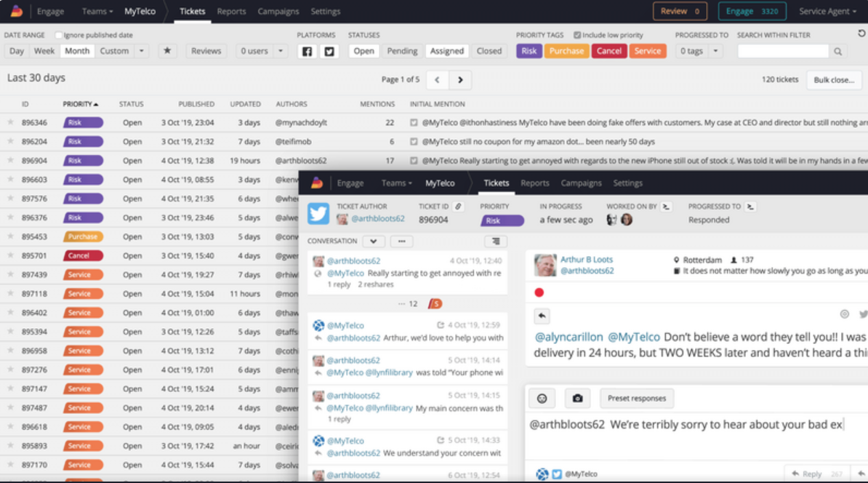Screen dimensions: 868x483
Task: Star ticket 896346
Action: (x=10, y=122)
